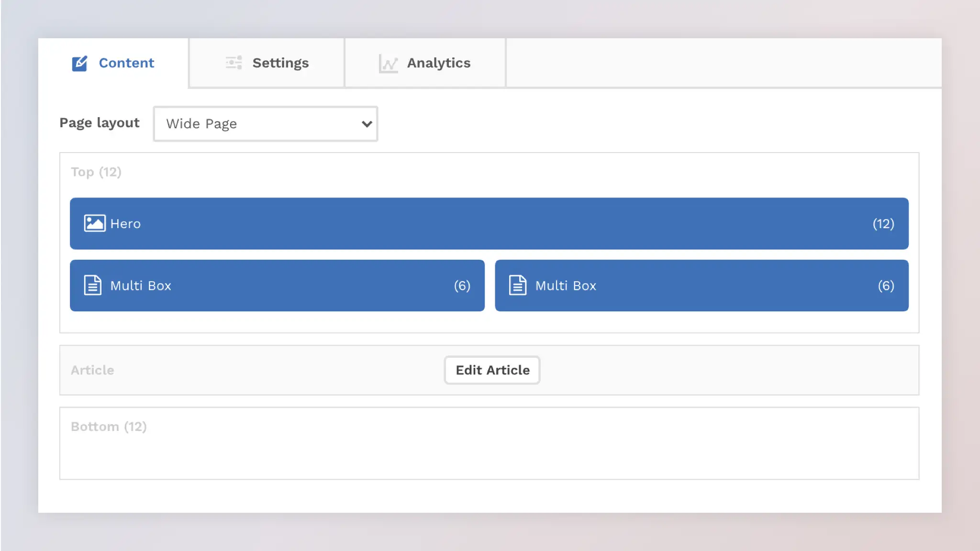Open the Analytics tab
Screen dimensions: 980x551
pos(438,63)
